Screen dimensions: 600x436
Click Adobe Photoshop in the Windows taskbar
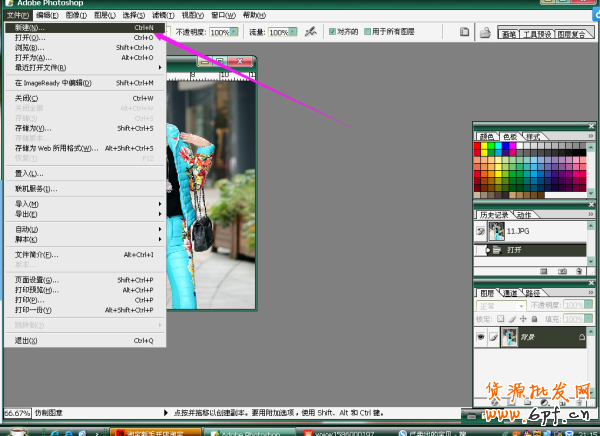(x=252, y=430)
